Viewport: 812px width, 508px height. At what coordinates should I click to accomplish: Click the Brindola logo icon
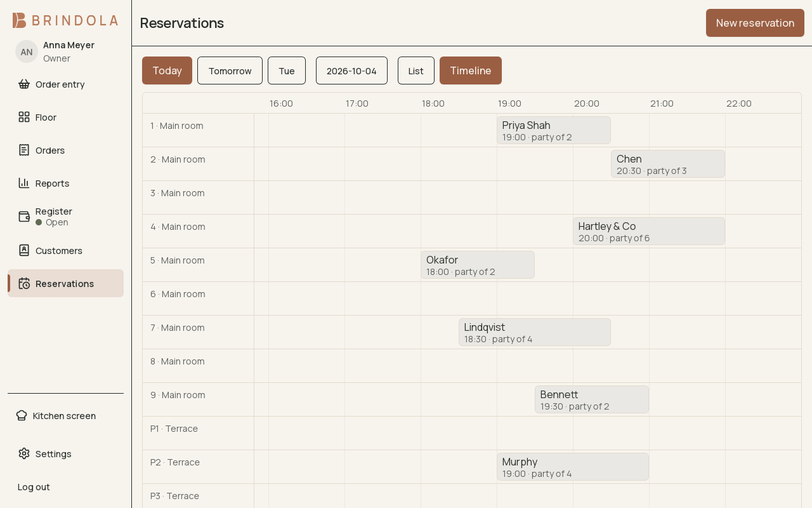point(20,20)
